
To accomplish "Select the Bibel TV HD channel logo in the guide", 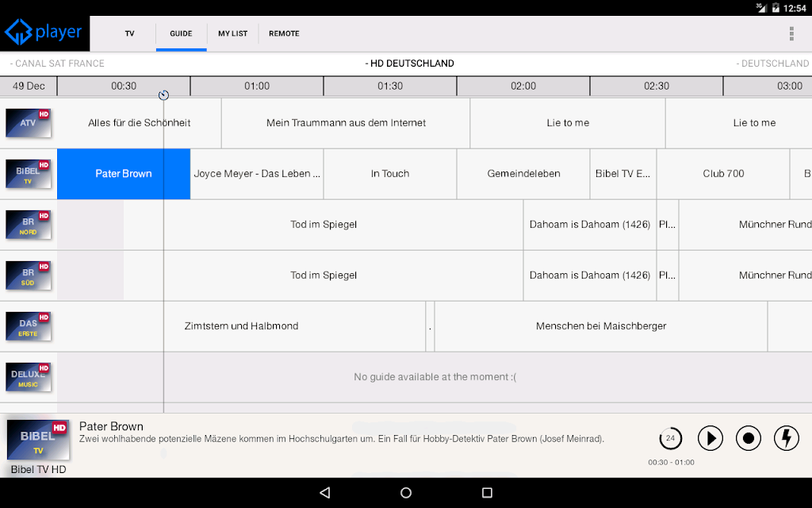I will coord(29,174).
